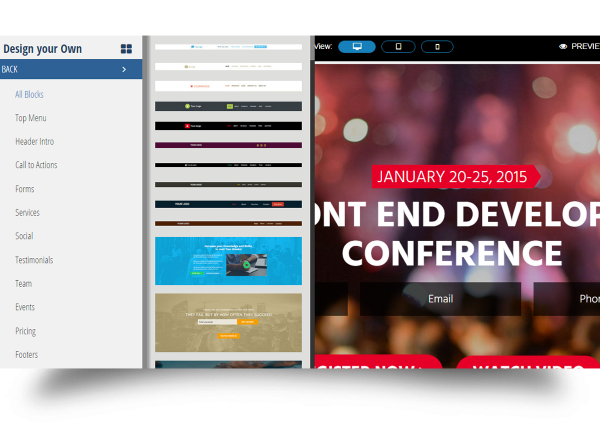Switch to desktop view mode
600x426 pixels.
[x=357, y=47]
